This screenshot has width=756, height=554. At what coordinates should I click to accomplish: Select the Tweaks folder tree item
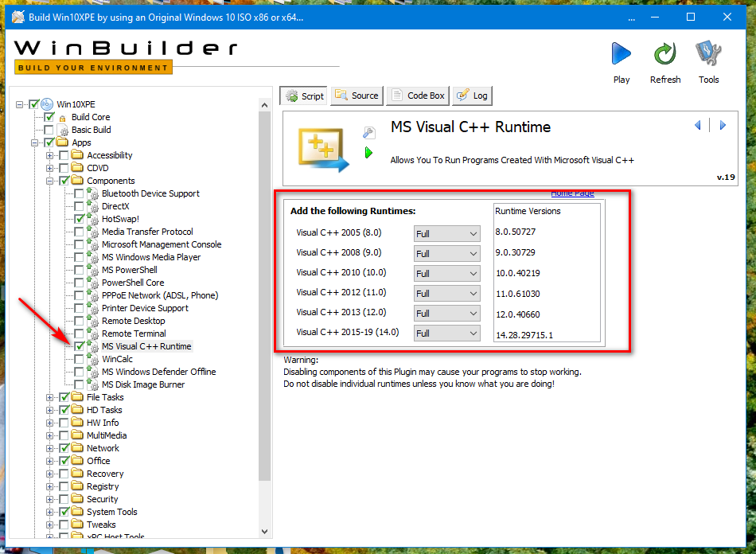pyautogui.click(x=101, y=524)
